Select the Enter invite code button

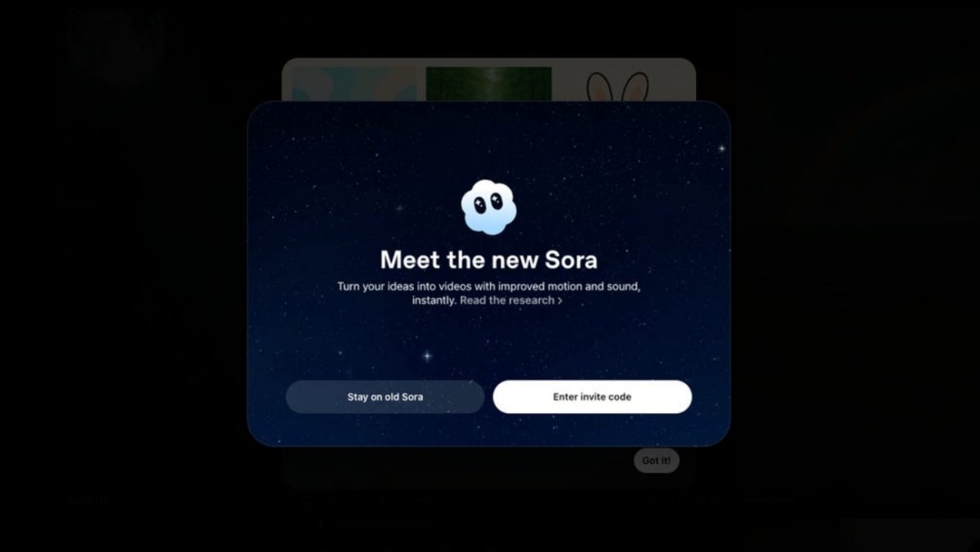point(592,397)
